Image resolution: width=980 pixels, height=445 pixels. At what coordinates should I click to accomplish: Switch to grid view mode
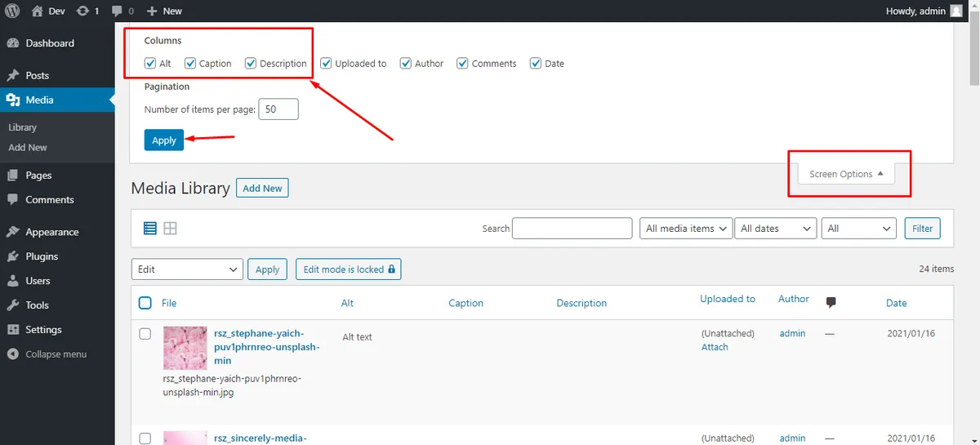(171, 229)
